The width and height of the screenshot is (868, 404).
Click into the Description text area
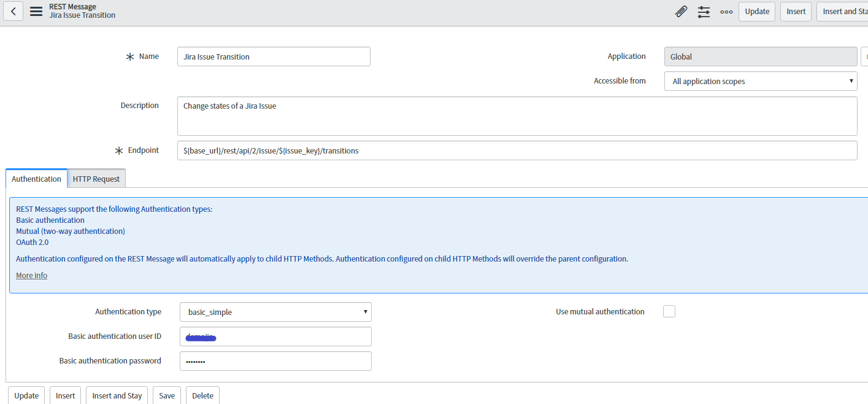tap(517, 115)
